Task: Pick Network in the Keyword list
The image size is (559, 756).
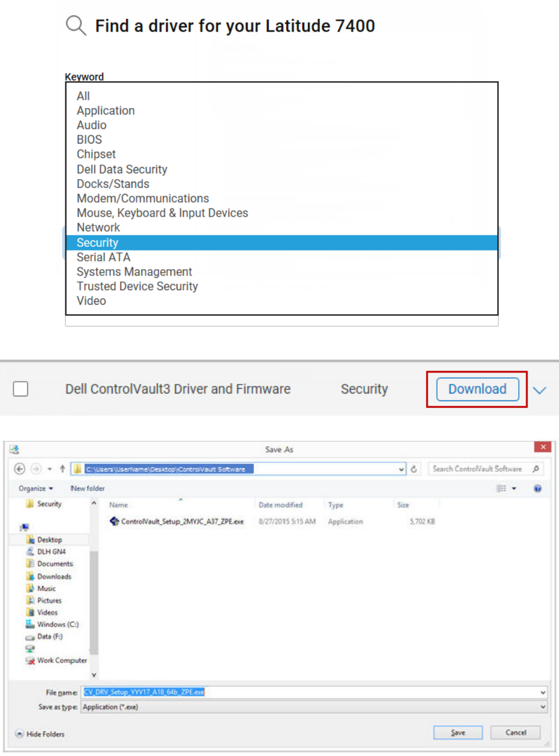Action: click(98, 228)
